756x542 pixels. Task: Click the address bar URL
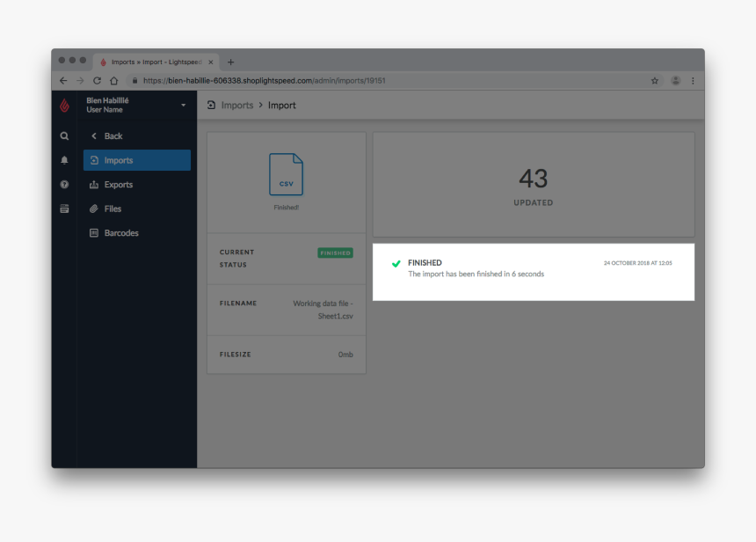coord(265,81)
